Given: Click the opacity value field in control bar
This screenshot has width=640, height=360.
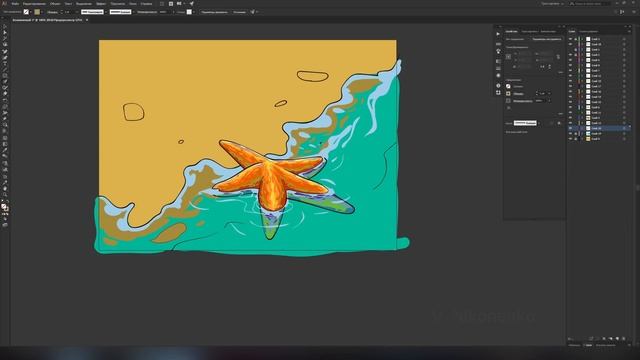Looking at the screenshot, I should [163, 12].
